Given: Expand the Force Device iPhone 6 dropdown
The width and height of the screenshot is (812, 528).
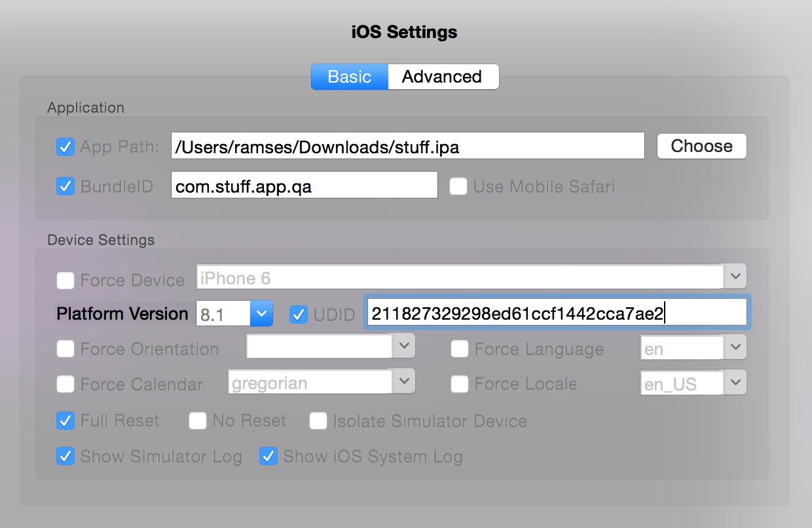Looking at the screenshot, I should coord(735,276).
